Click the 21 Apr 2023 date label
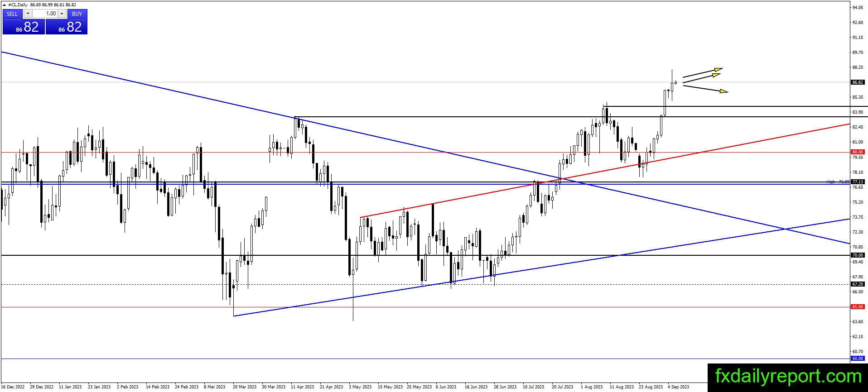The height and width of the screenshot is (392, 868). [332, 387]
